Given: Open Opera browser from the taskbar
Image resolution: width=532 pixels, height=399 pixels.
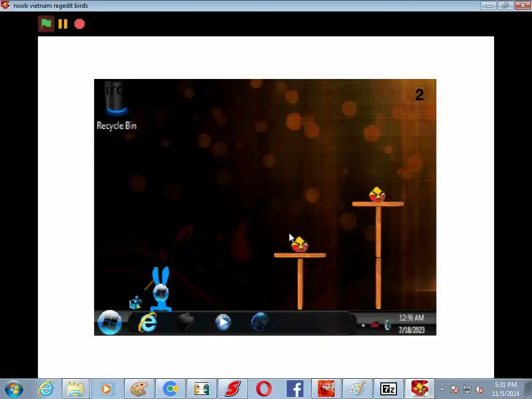Looking at the screenshot, I should (x=263, y=389).
